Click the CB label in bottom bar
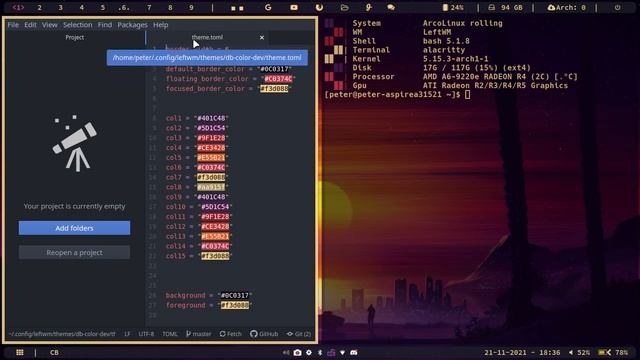This screenshot has height=360, width=640. tap(54, 352)
